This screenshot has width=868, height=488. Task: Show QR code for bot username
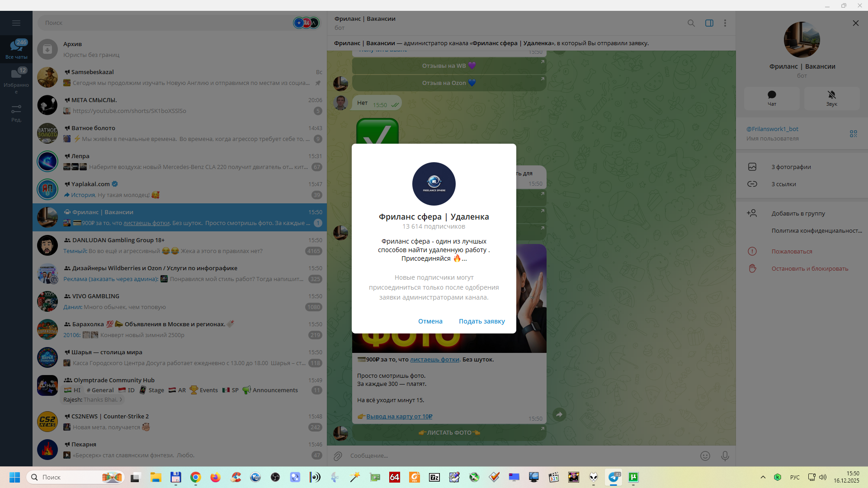pyautogui.click(x=853, y=134)
